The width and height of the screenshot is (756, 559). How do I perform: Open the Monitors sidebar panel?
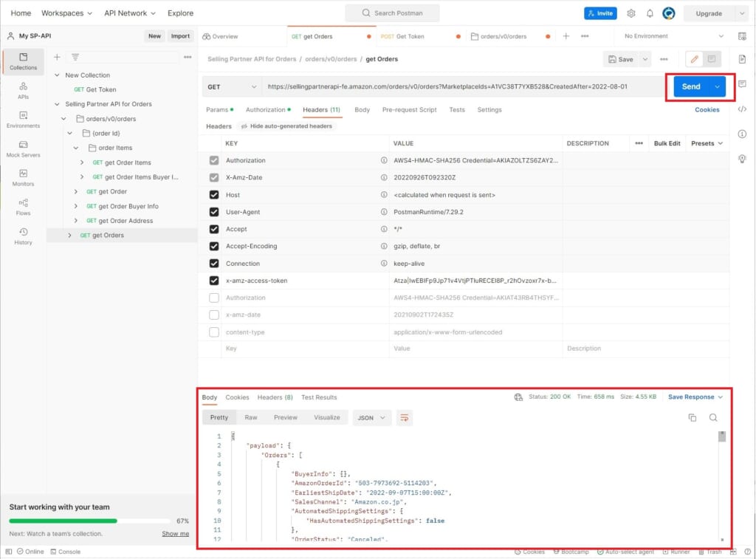(23, 177)
